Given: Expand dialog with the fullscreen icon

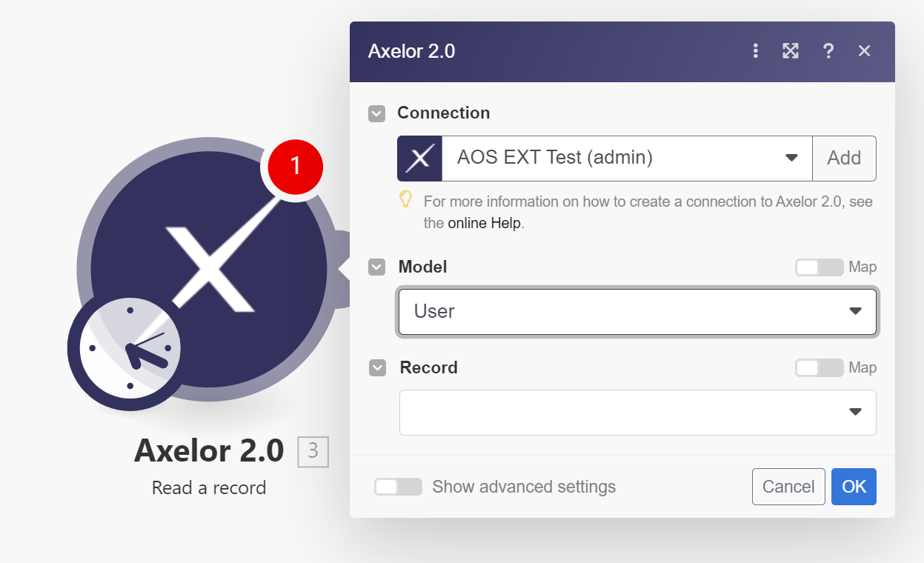Looking at the screenshot, I should [791, 51].
